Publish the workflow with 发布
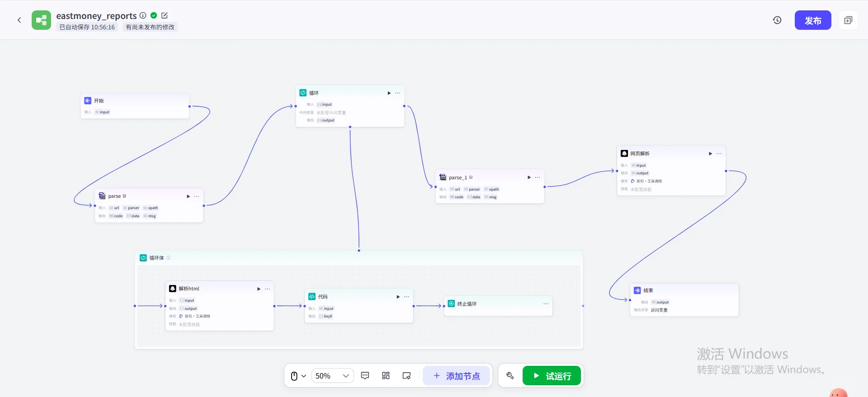Image resolution: width=868 pixels, height=397 pixels. pos(813,20)
